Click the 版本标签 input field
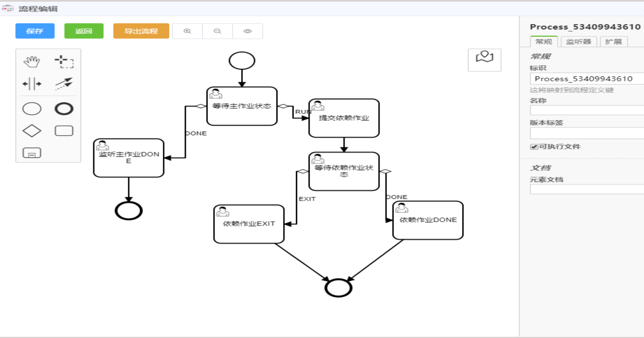 click(587, 133)
